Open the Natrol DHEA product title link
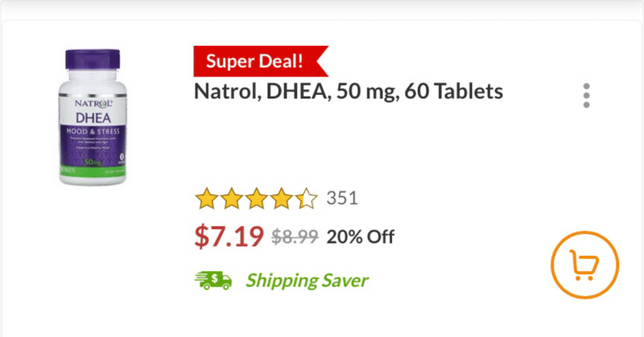This screenshot has width=644, height=337. tap(349, 91)
